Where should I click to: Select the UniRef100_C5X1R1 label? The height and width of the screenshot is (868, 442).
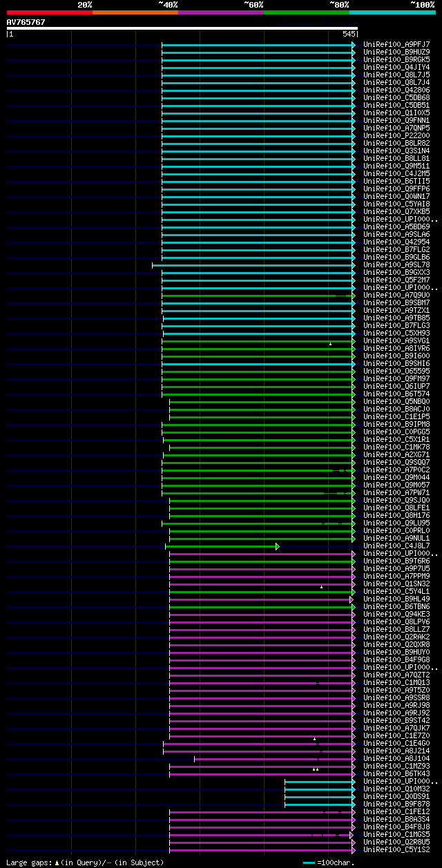(x=396, y=439)
